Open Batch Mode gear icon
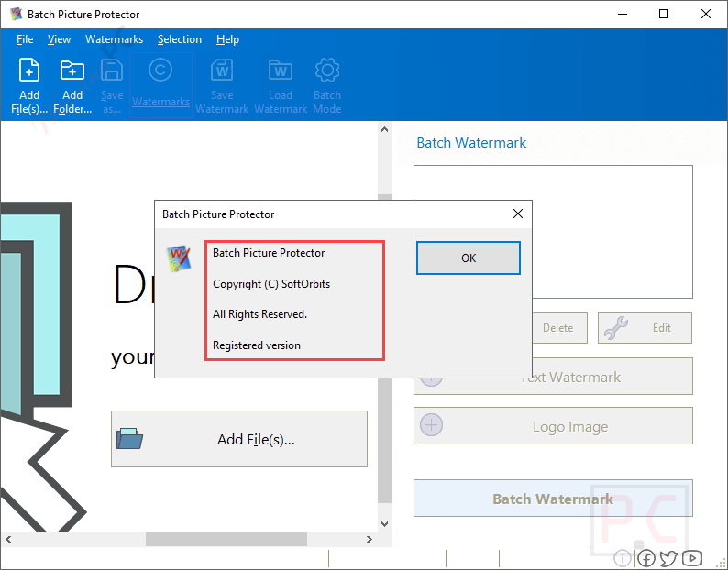 coord(327,70)
